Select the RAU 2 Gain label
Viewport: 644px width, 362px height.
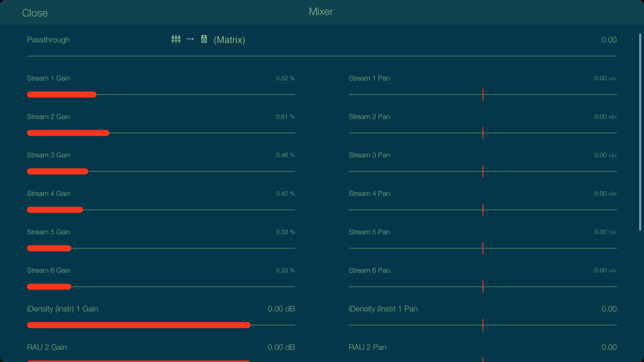click(47, 347)
